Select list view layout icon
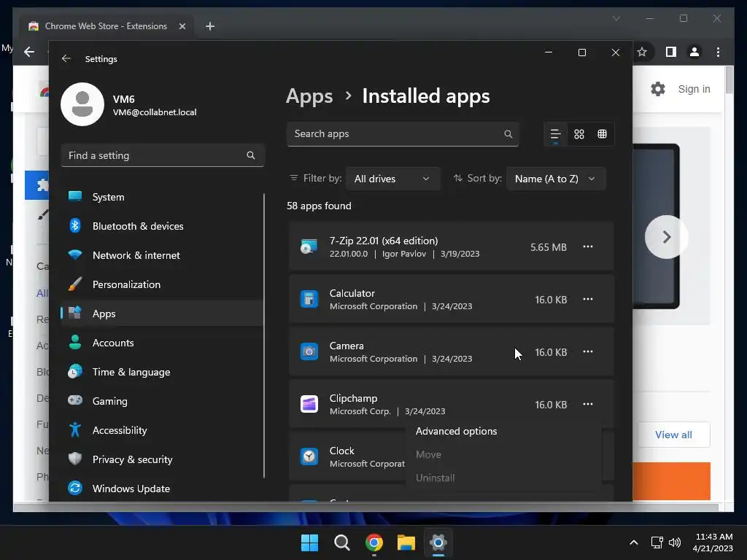 coord(555,134)
